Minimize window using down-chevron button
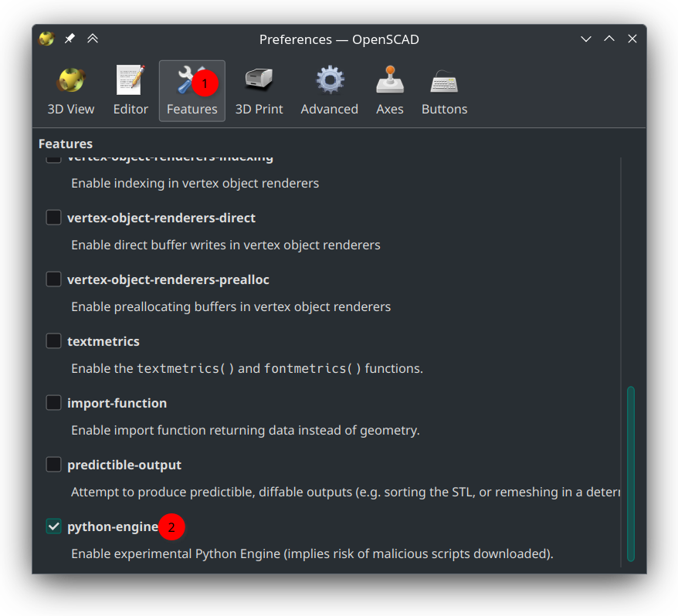 click(x=586, y=39)
